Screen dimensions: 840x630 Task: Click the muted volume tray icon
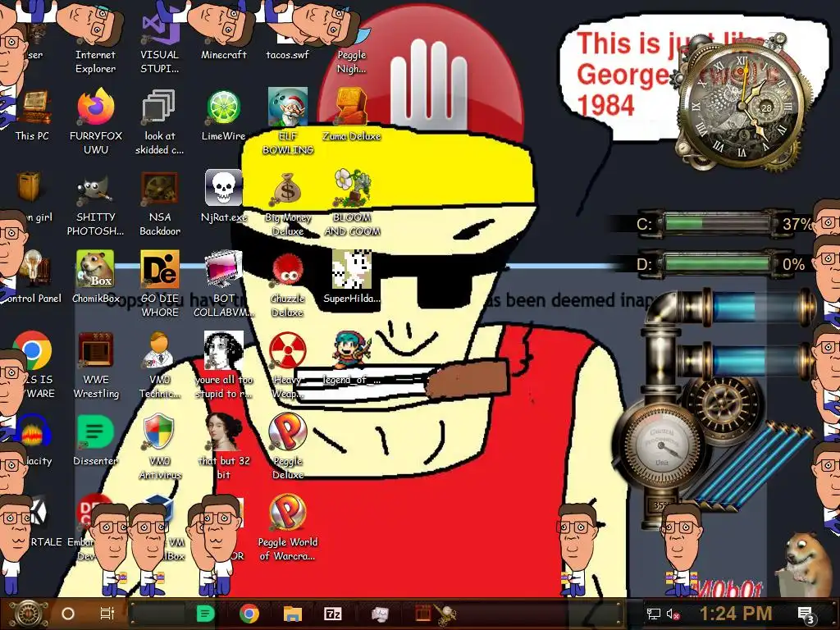[x=673, y=614]
